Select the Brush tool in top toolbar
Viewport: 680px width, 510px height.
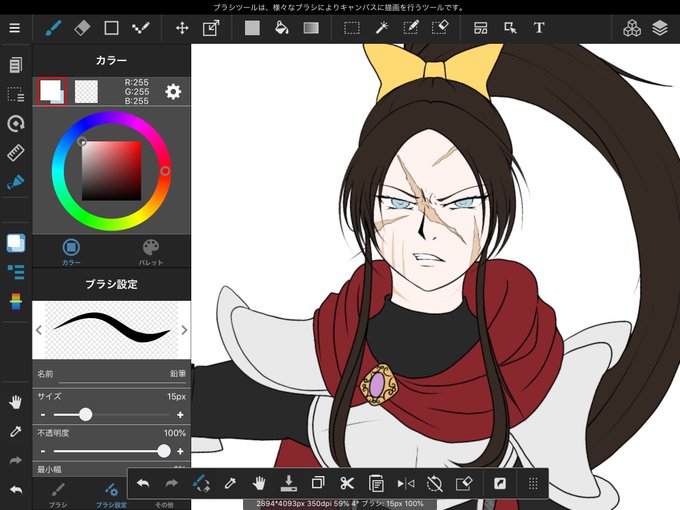(x=53, y=28)
